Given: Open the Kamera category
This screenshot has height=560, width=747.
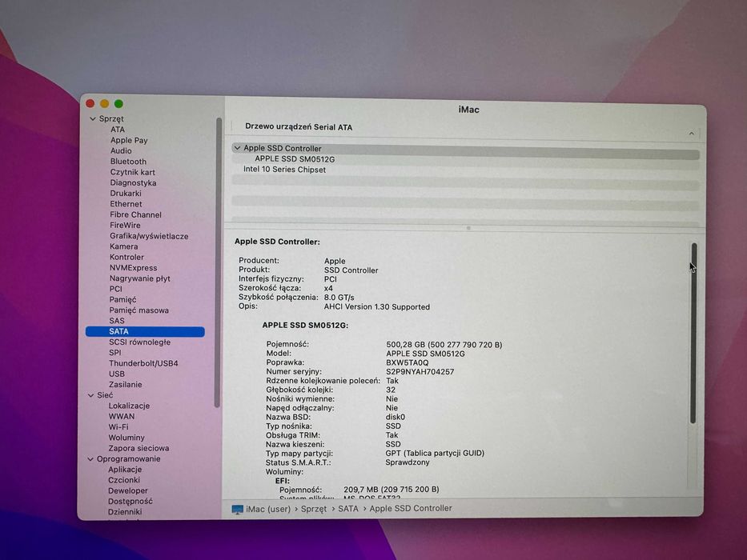Looking at the screenshot, I should point(123,246).
